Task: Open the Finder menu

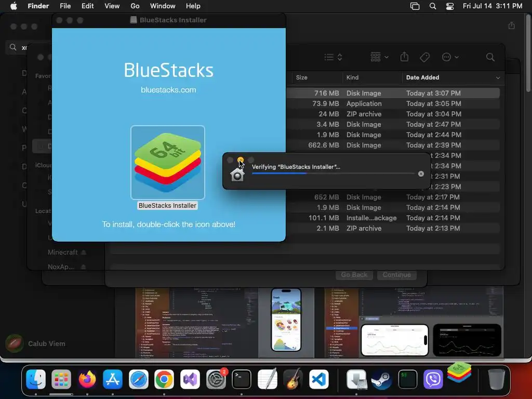Action: pos(38,6)
